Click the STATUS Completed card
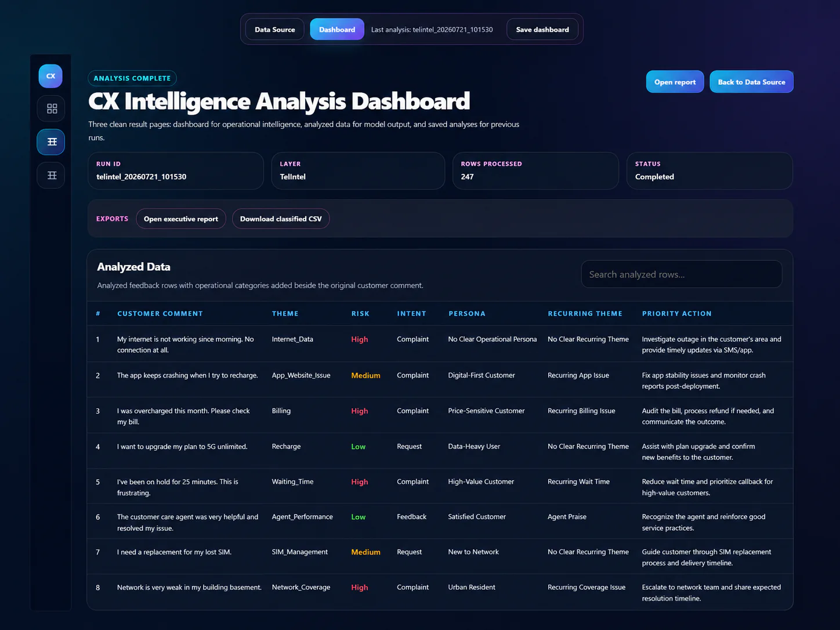 click(709, 171)
